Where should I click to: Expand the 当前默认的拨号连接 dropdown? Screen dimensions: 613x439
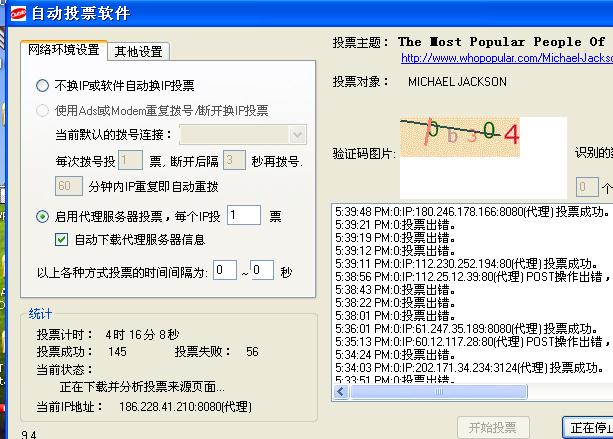pos(298,135)
